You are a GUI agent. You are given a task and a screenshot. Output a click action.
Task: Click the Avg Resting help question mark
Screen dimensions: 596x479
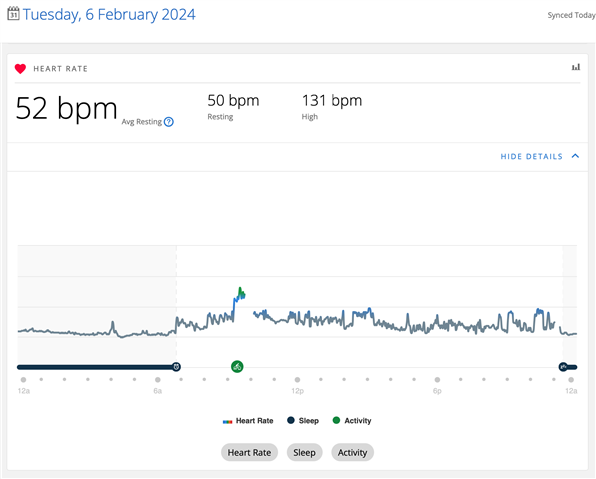pyautogui.click(x=169, y=122)
